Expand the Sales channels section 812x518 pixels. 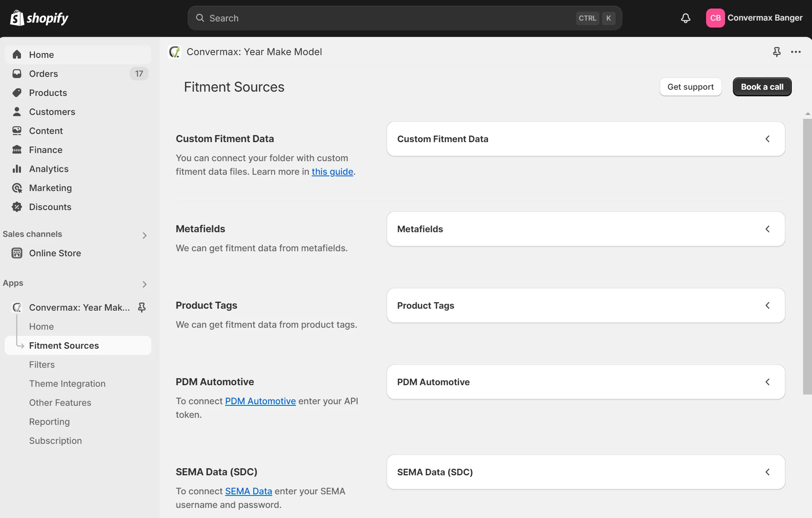(144, 235)
